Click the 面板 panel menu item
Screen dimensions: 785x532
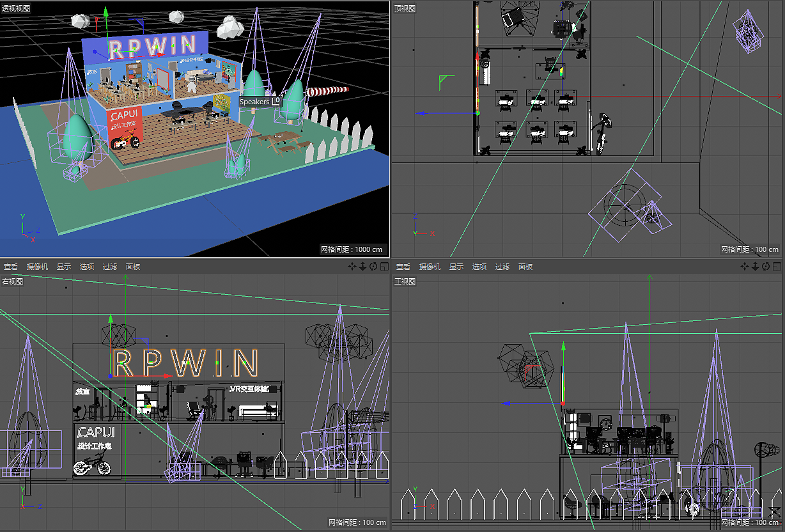point(132,267)
